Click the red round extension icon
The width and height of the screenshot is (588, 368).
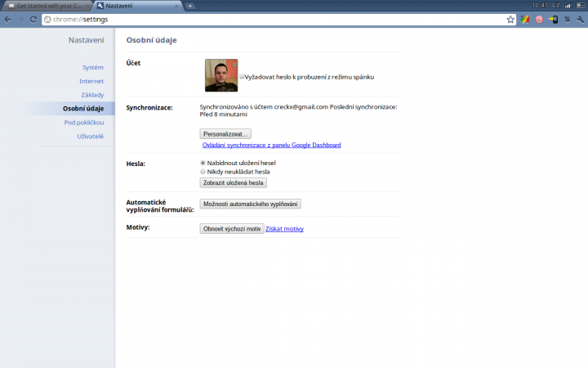(539, 20)
